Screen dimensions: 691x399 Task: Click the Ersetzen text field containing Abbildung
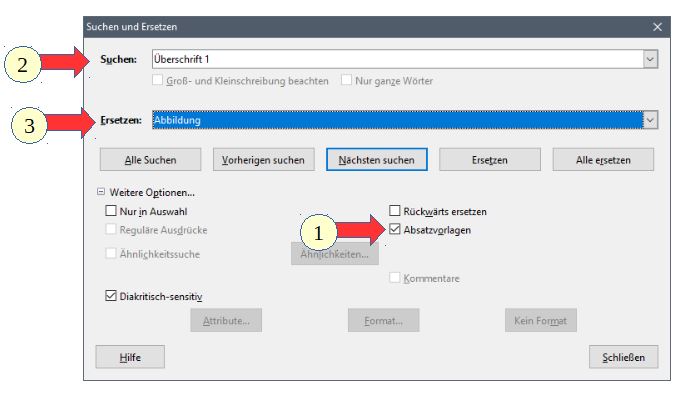coord(398,120)
